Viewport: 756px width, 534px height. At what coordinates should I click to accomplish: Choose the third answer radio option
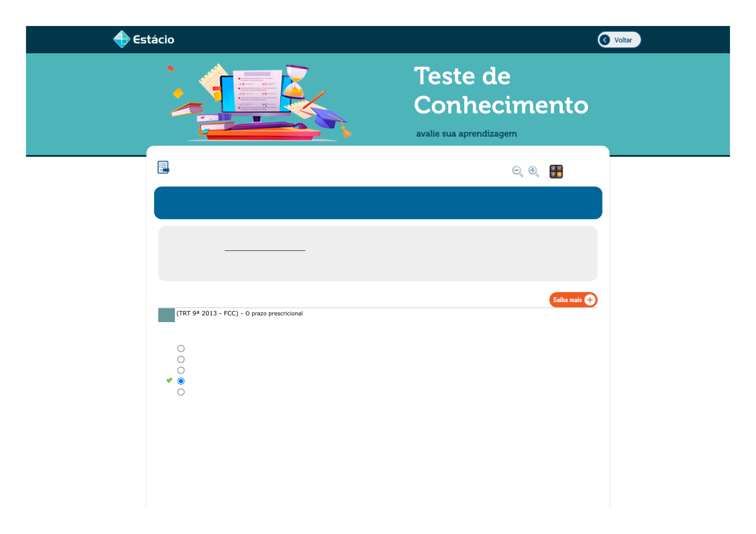(x=181, y=370)
